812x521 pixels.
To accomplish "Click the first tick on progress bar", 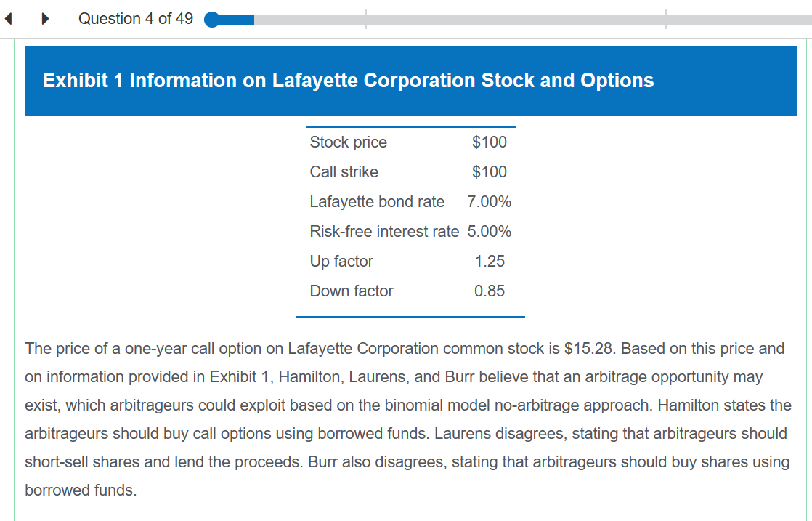I will click(x=365, y=20).
